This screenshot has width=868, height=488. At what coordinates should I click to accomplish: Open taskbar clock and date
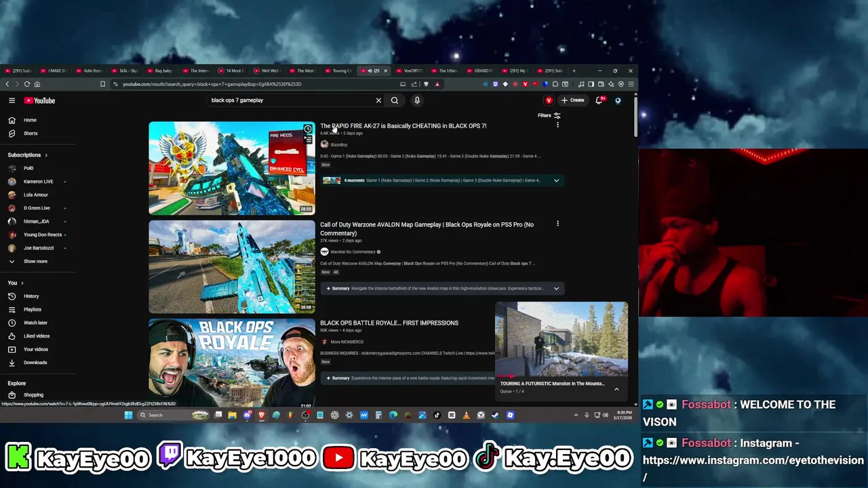(624, 415)
